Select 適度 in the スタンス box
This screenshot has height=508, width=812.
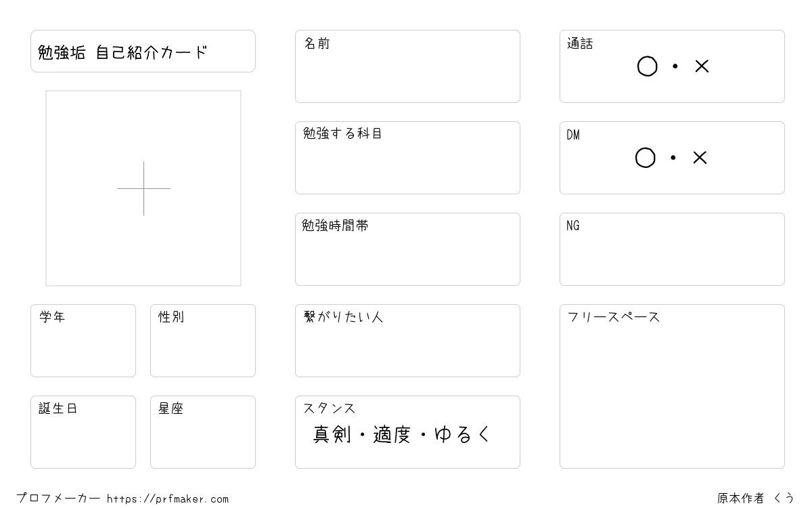point(392,434)
